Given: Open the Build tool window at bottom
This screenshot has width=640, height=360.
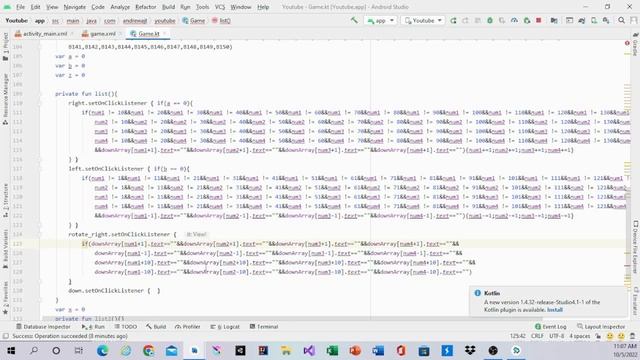Looking at the screenshot, I should coord(156,327).
